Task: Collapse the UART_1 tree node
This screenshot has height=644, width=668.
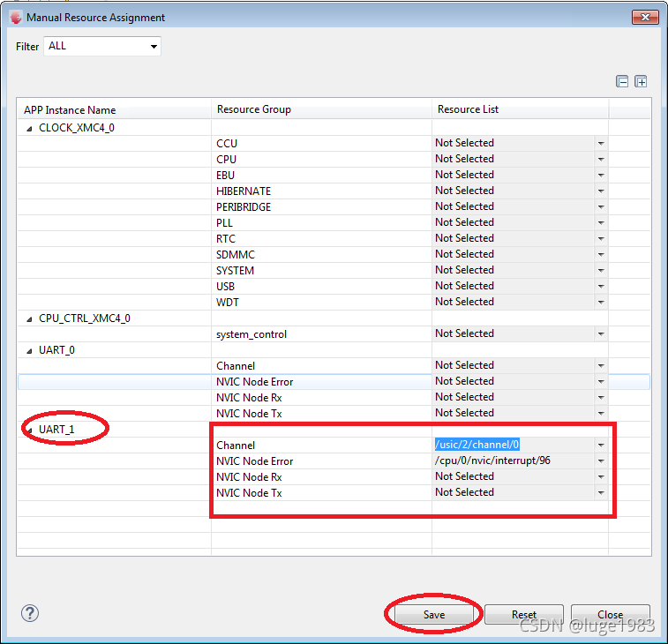Action: tap(29, 431)
